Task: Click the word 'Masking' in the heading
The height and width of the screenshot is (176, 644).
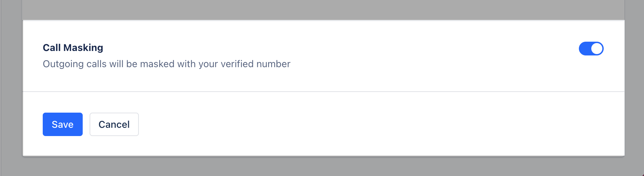Action: click(83, 48)
